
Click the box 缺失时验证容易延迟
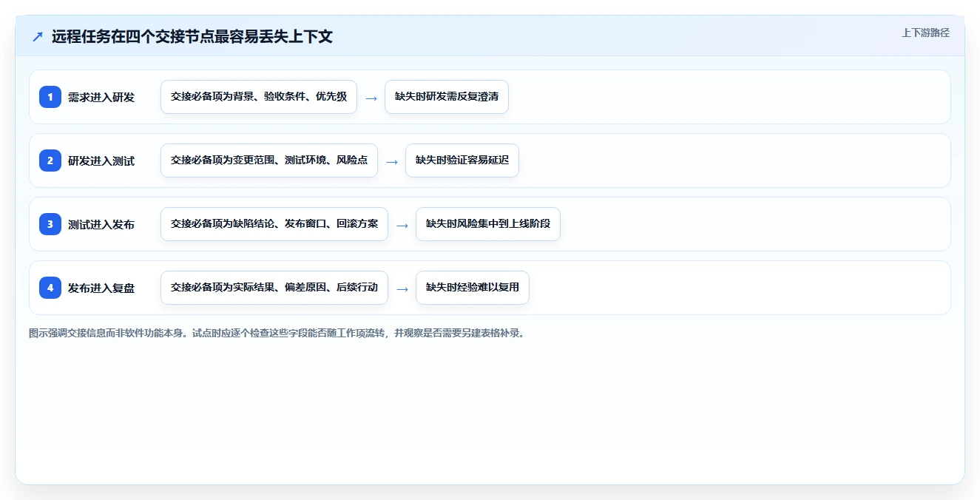[x=462, y=161]
